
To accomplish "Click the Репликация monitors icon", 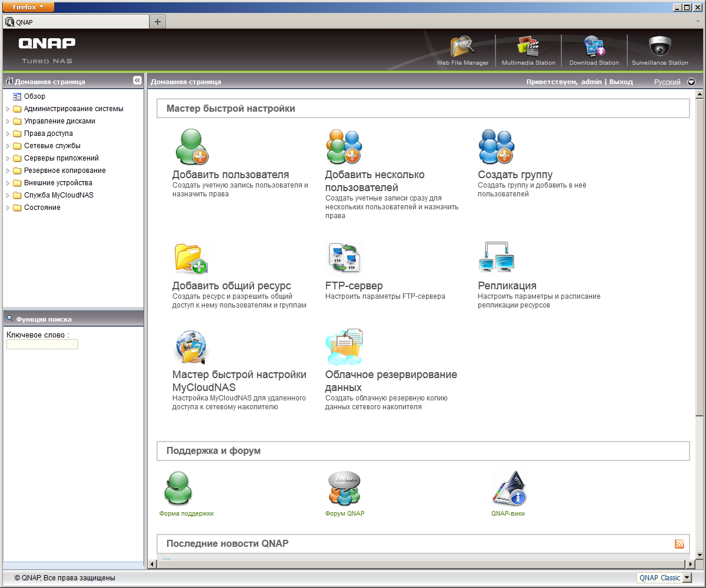I will (497, 258).
